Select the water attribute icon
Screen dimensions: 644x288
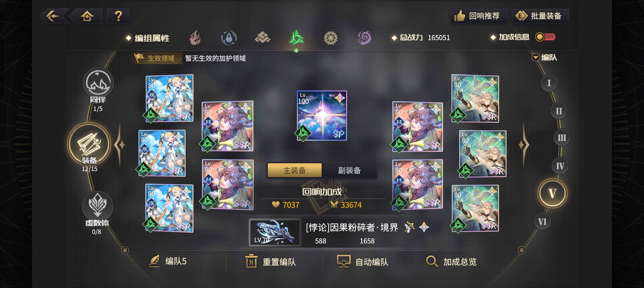point(229,38)
